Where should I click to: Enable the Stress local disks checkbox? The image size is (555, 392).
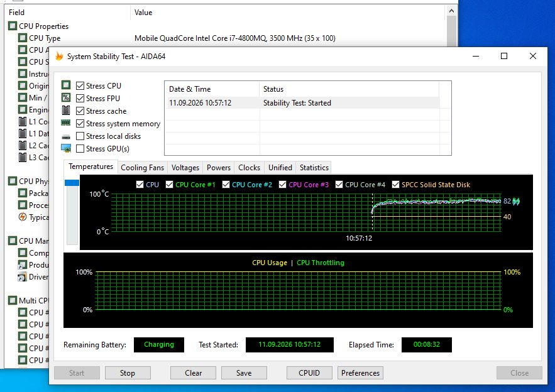pyautogui.click(x=80, y=136)
